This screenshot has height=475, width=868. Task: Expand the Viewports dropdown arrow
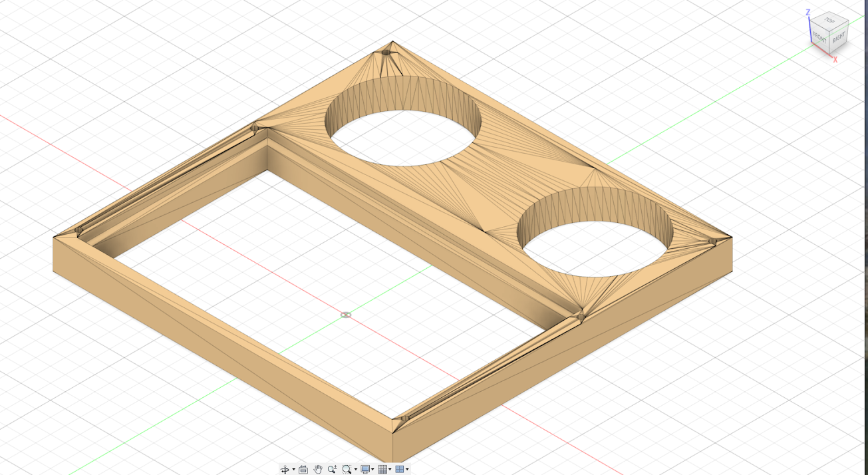click(x=407, y=469)
